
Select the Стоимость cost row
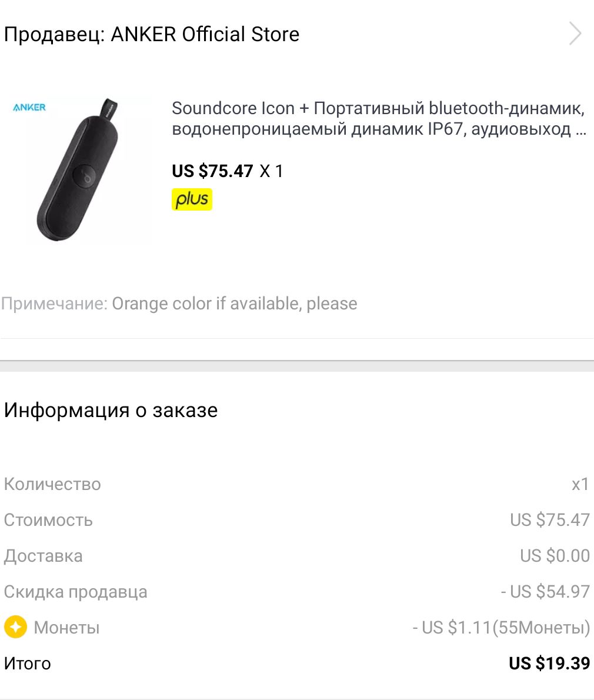297,520
